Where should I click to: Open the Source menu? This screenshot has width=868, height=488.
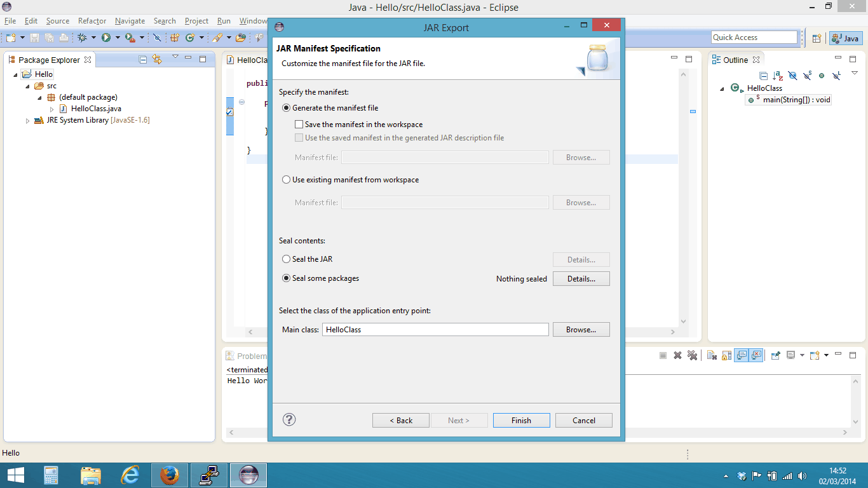pyautogui.click(x=58, y=21)
